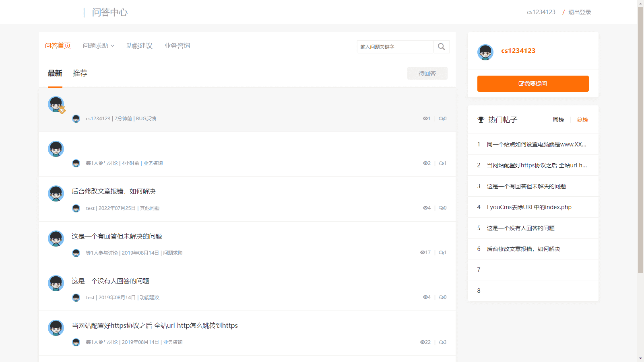Click the small avatar before test | 2022年07月25日
The height and width of the screenshot is (362, 644).
76,208
